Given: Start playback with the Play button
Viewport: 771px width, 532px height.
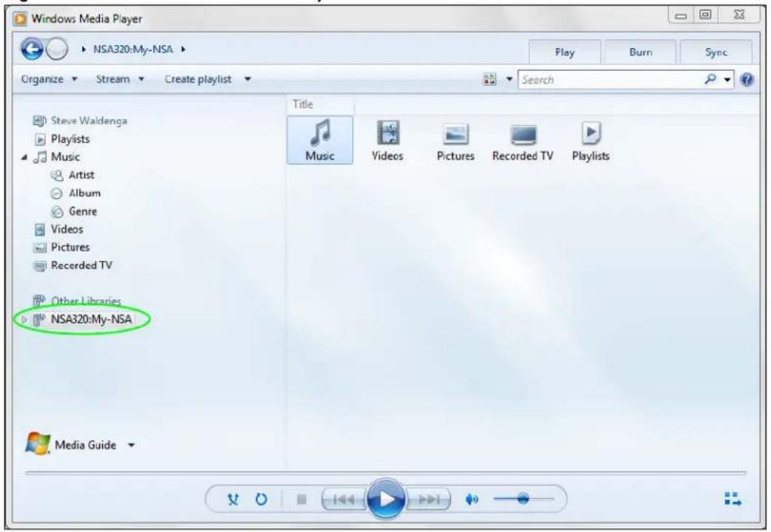Looking at the screenshot, I should tap(386, 499).
